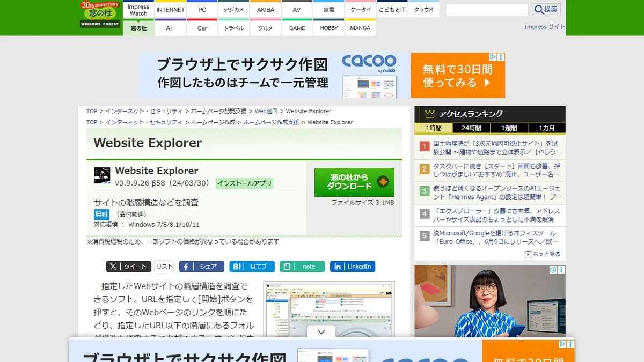644x362 pixels.
Task: Open the Impress Watch tab
Action: [138, 10]
